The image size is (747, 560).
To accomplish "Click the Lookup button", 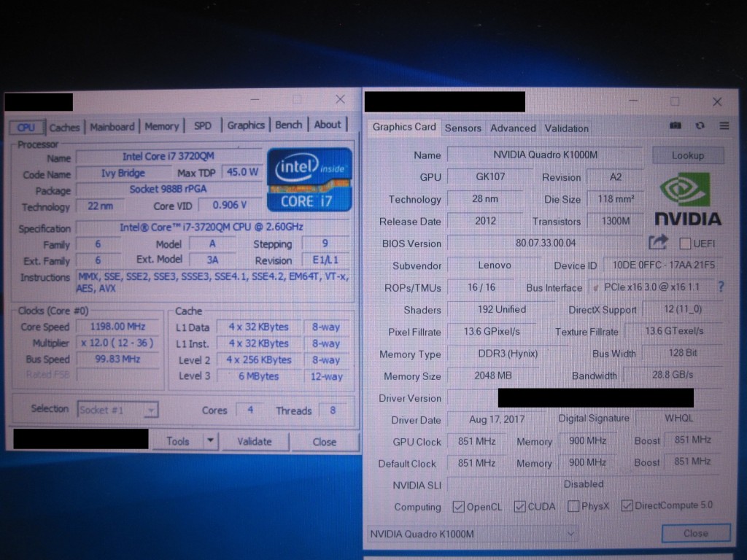I will pos(688,155).
